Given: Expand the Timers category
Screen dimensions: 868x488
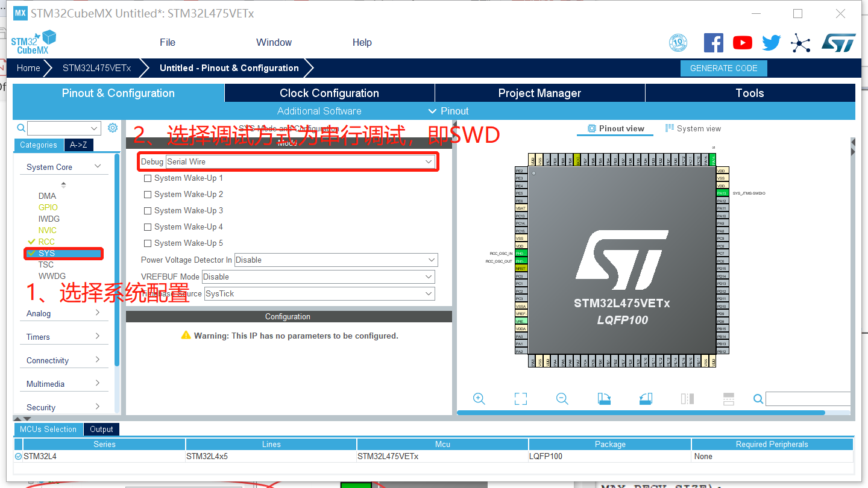Looking at the screenshot, I should [x=64, y=337].
